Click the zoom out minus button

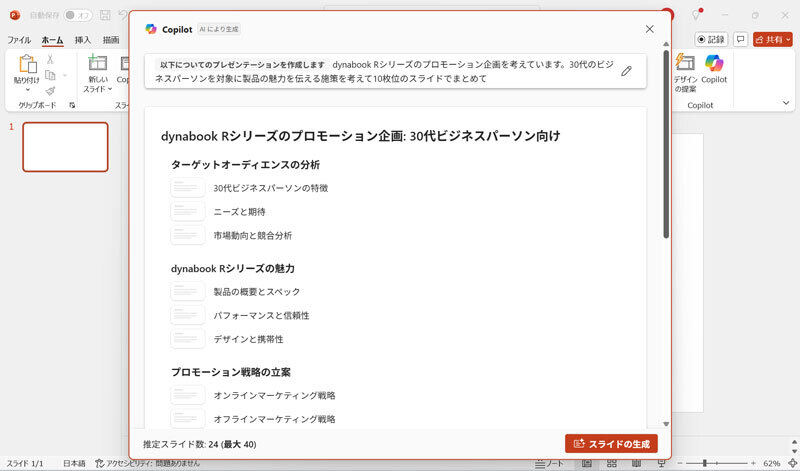[679, 463]
